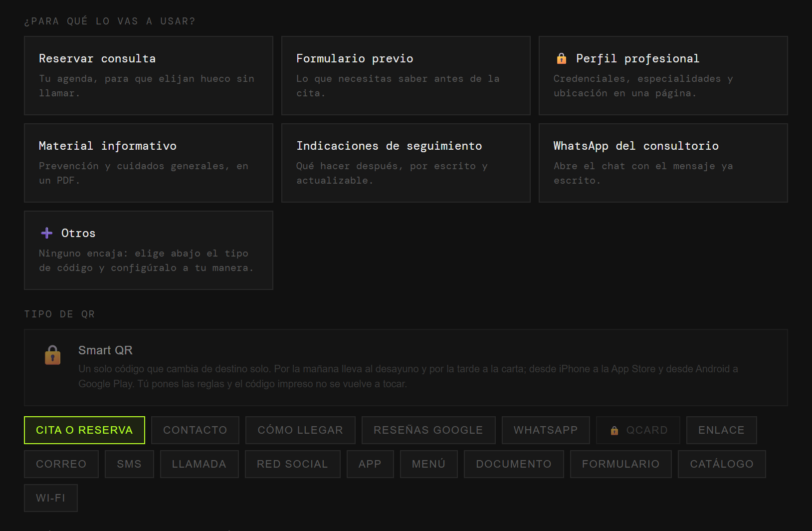812x531 pixels.
Task: Pick the WHATSAPP QR type
Action: [546, 430]
